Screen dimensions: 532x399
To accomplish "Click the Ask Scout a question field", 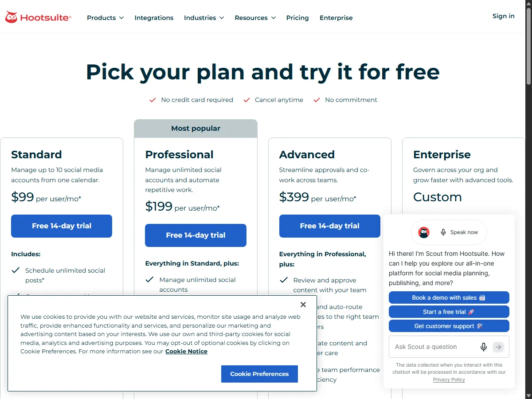I will (x=434, y=347).
